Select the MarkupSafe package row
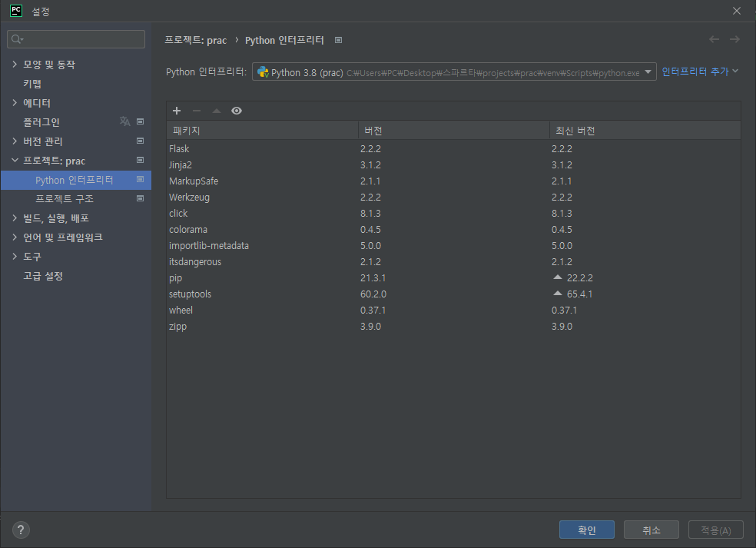 (x=454, y=181)
